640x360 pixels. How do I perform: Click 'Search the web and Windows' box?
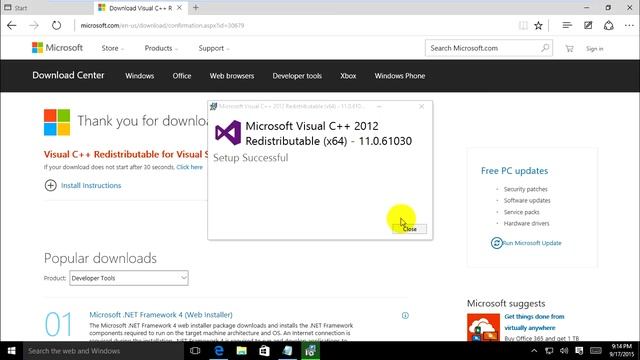tap(103, 351)
